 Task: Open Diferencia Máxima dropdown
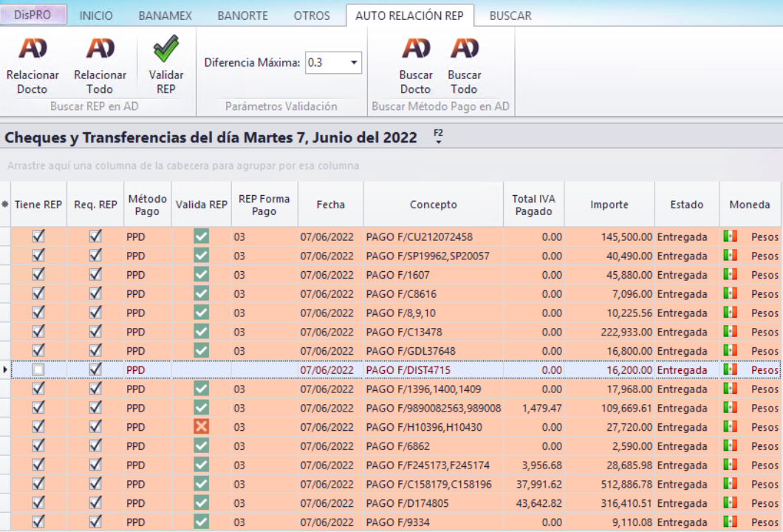[355, 63]
